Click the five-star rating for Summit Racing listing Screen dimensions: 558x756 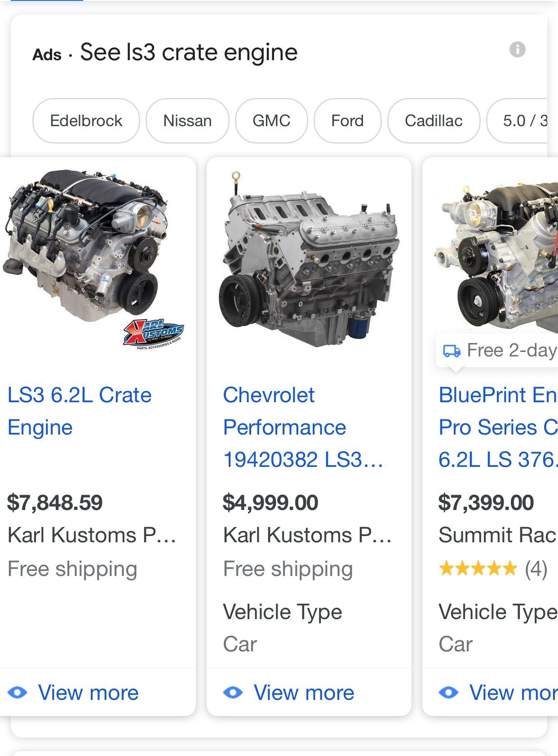click(478, 568)
